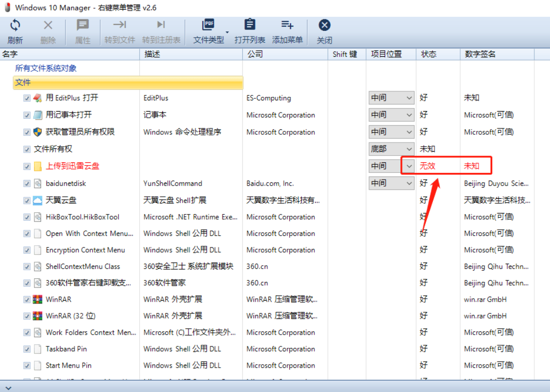550x392 pixels.
Task: Uncheck the 用 EditPlus 打开 checkbox
Action: [x=27, y=98]
